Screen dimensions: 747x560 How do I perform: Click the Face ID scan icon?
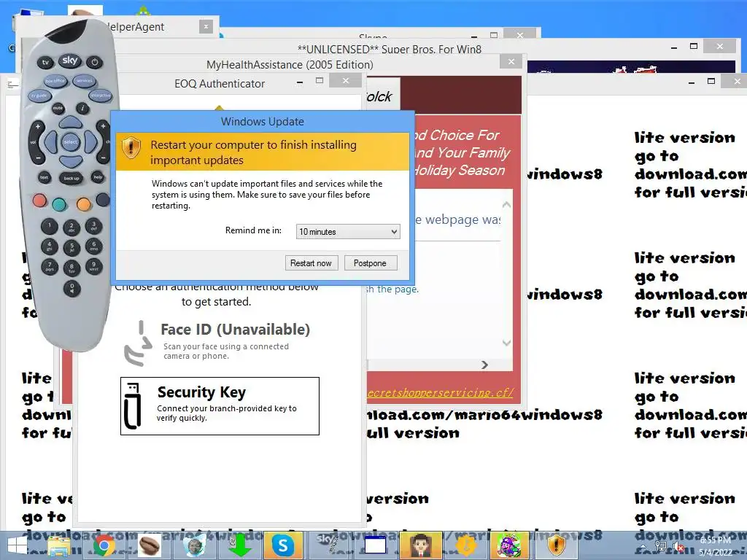pos(137,344)
